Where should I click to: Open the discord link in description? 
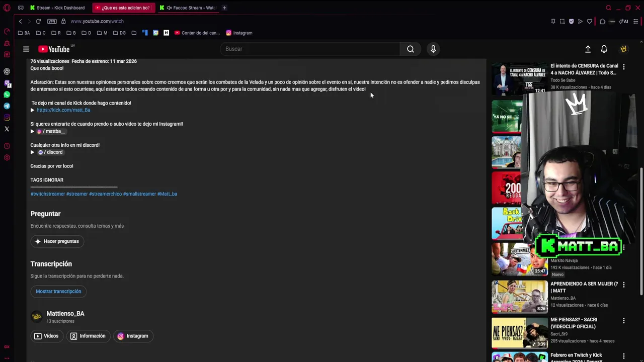pos(50,152)
